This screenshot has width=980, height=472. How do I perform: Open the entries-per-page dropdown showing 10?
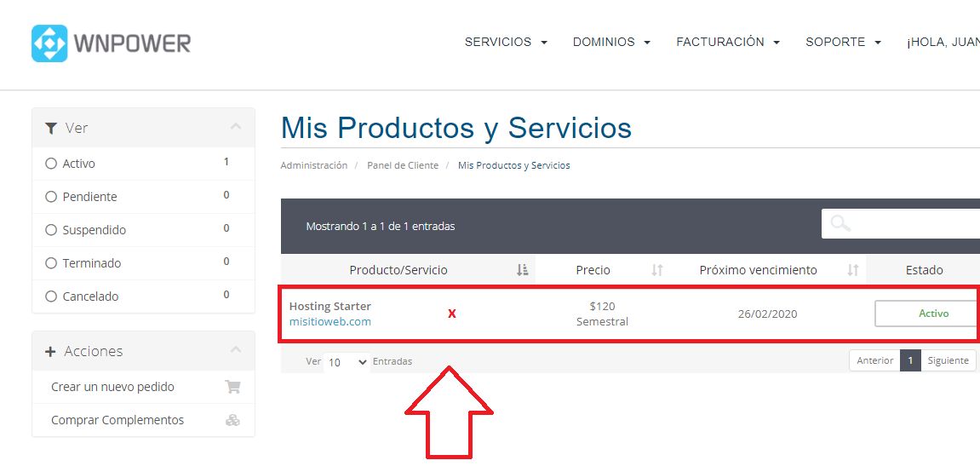pyautogui.click(x=347, y=362)
